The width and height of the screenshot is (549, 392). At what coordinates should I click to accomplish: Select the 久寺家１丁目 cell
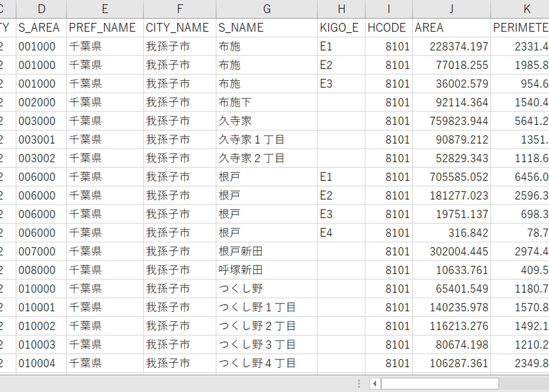coord(267,140)
